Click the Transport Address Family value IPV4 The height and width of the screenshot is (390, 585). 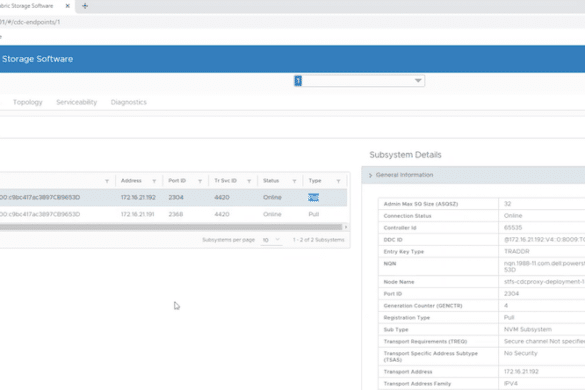click(x=511, y=384)
